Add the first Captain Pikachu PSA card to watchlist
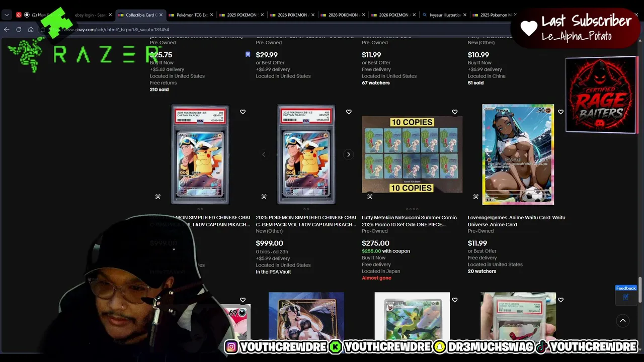The height and width of the screenshot is (362, 644). tap(243, 112)
